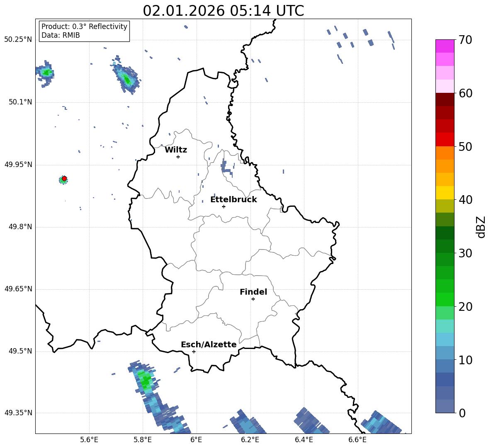The width and height of the screenshot is (491, 448).
Task: Click the 50.1°N latitude tick label
Action: click(x=20, y=102)
